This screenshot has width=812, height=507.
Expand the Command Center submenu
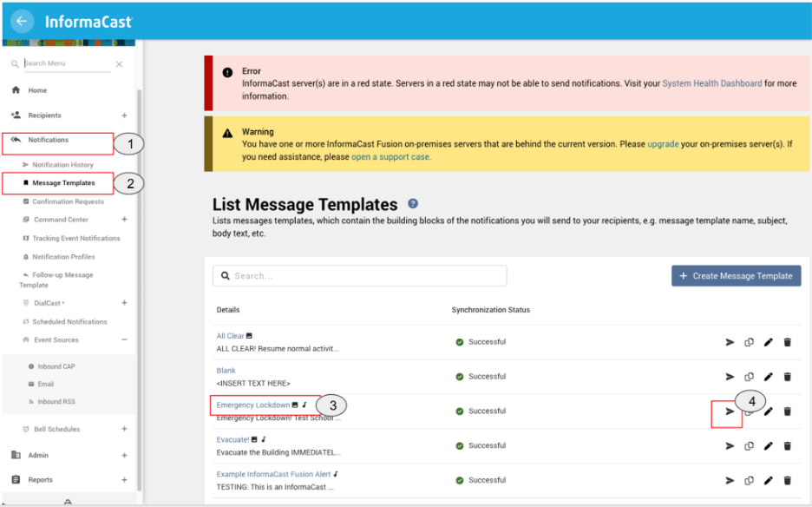(124, 220)
